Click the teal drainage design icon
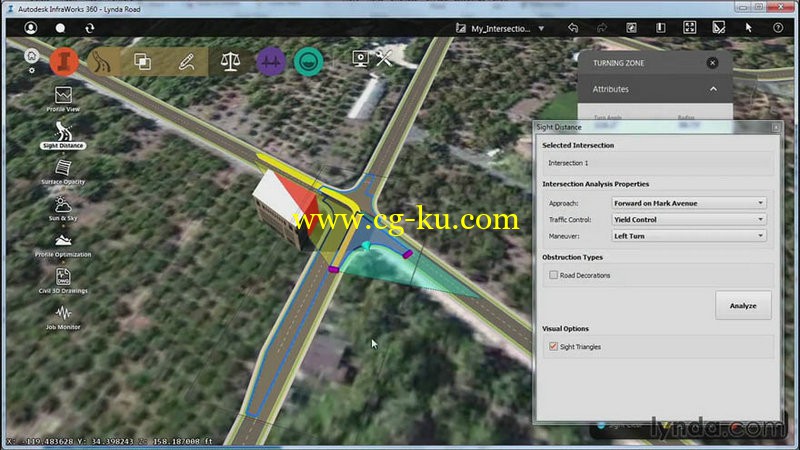Image resolution: width=800 pixels, height=450 pixels. (x=309, y=62)
